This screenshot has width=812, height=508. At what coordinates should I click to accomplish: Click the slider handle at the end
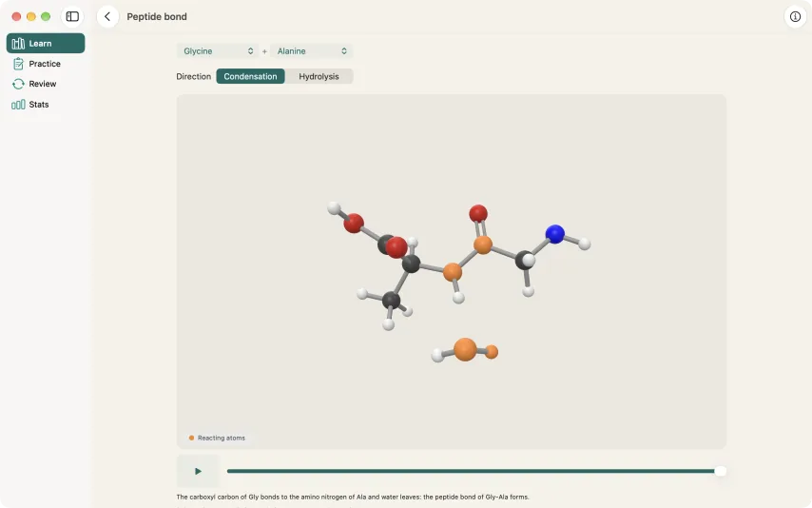[x=720, y=471]
